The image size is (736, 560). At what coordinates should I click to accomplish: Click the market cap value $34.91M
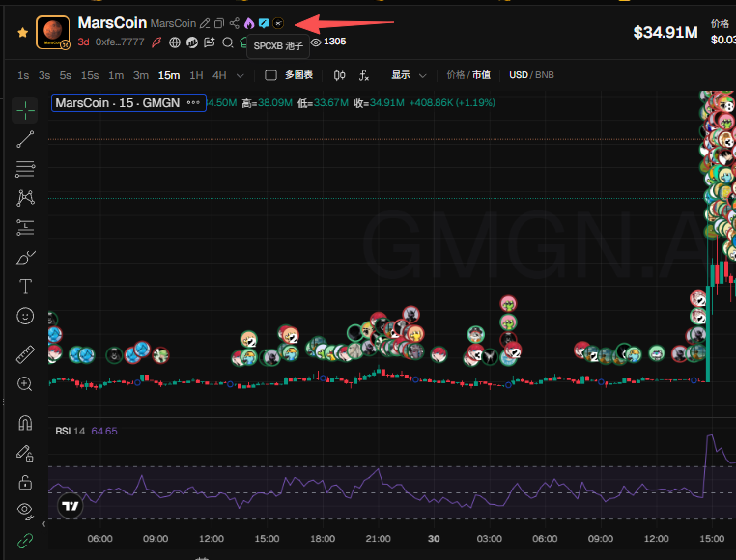pyautogui.click(x=665, y=33)
